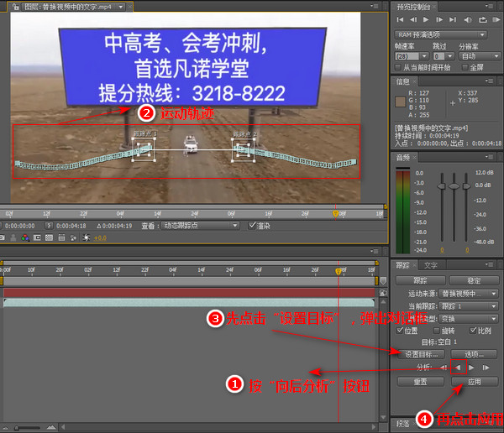This screenshot has height=433, width=504.
Task: Adjust the left channel audio level slider
Action: point(442,186)
